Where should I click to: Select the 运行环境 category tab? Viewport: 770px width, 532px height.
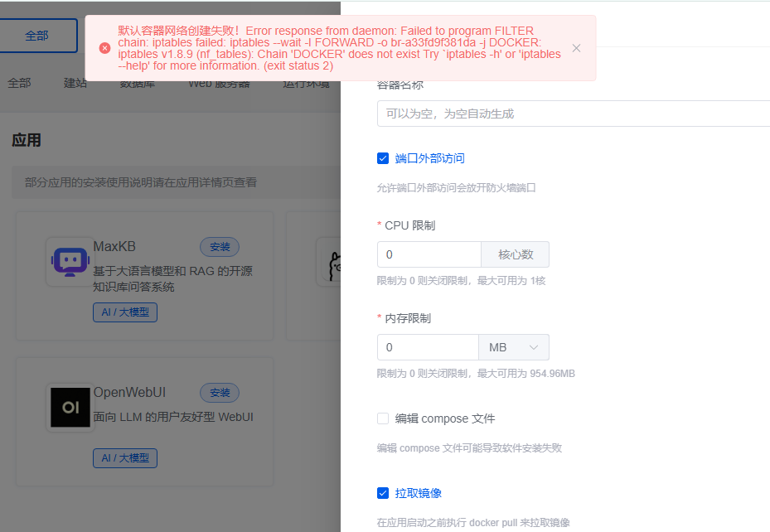pos(306,85)
